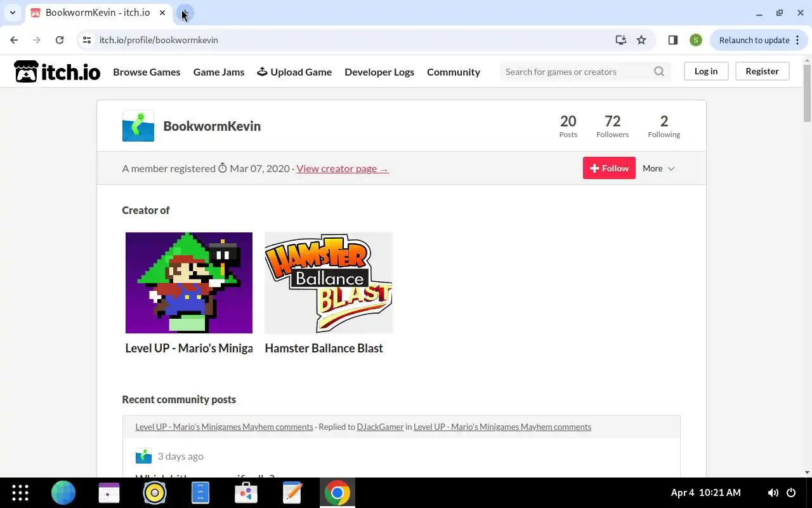Follow BookwormKevin
This screenshot has height=508, width=812.
[x=609, y=168]
